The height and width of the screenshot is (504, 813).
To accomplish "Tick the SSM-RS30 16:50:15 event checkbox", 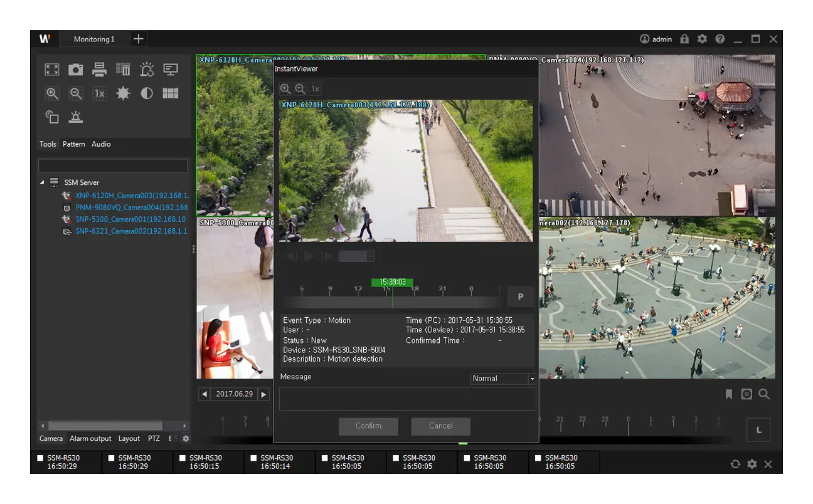I will click(184, 458).
